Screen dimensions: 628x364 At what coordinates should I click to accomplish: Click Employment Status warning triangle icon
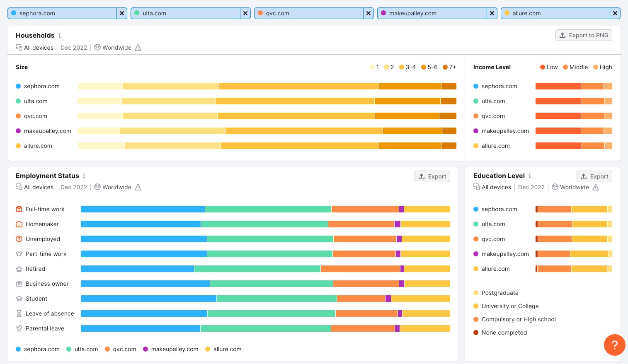(x=138, y=187)
